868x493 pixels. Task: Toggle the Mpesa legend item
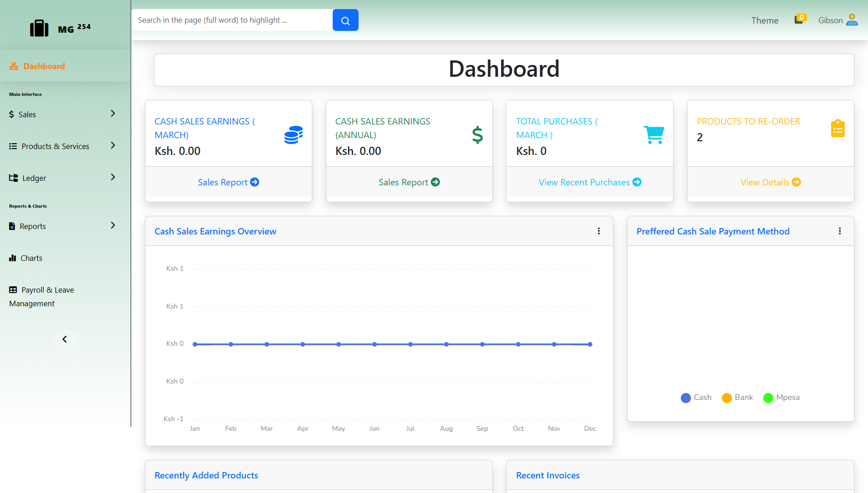(782, 398)
